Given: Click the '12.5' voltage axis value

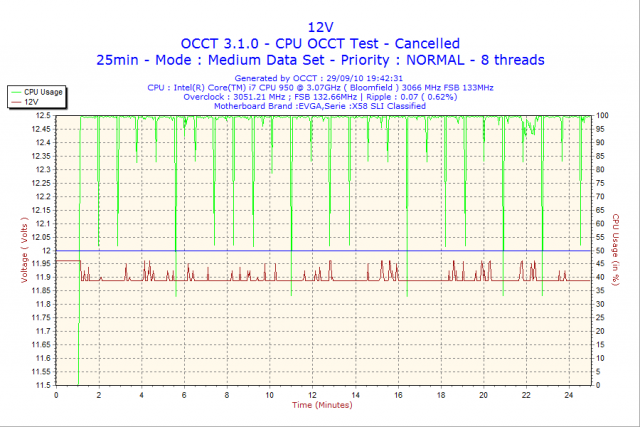Looking at the screenshot, I should tap(44, 116).
